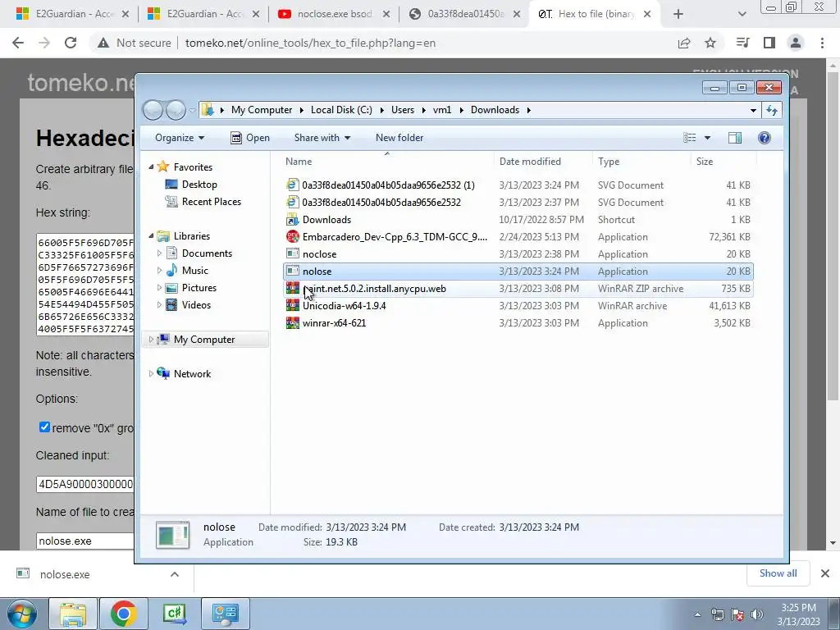Go back using Explorer's back arrow
Screen dimensions: 840x630
(x=153, y=110)
